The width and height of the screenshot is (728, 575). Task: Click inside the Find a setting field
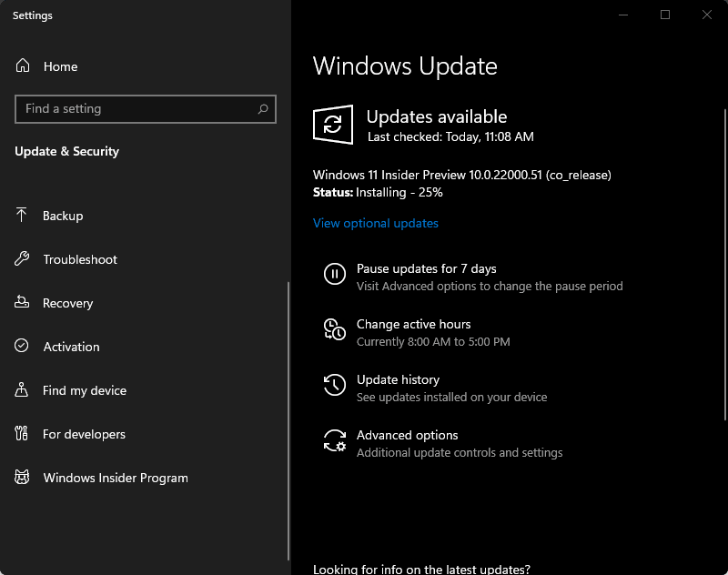[136, 109]
